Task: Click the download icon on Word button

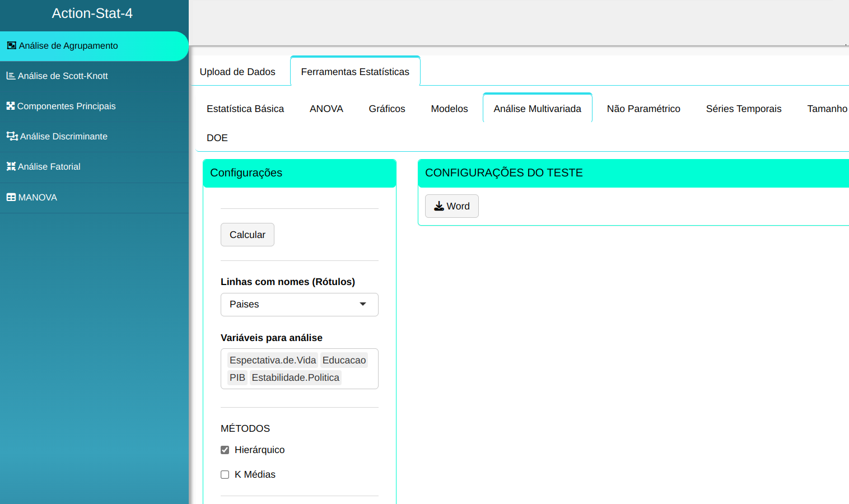Action: click(439, 206)
